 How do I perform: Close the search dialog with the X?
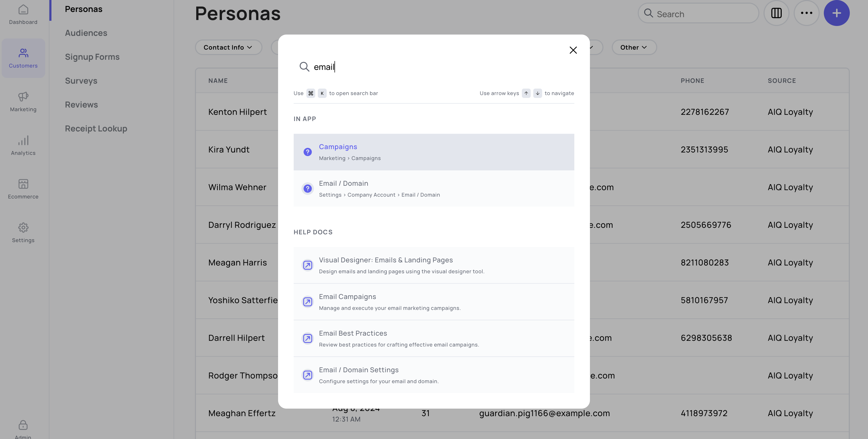coord(573,50)
